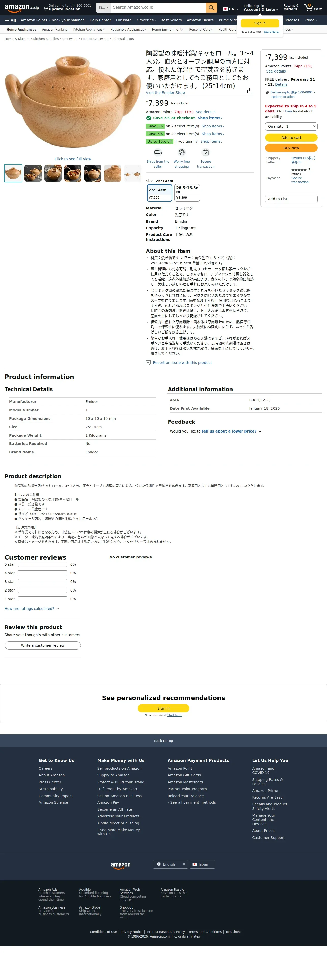Click the Add to List button
327x980 pixels.
[291, 199]
